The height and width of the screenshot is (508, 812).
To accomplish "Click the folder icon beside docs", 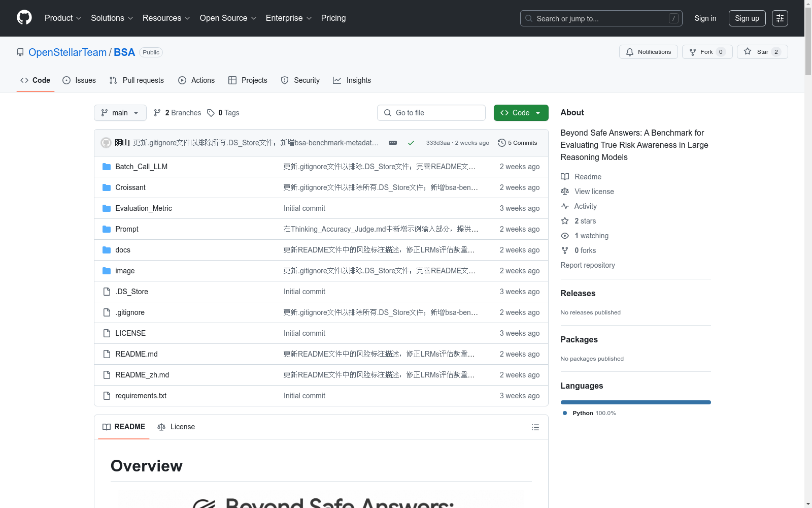I will click(x=107, y=250).
